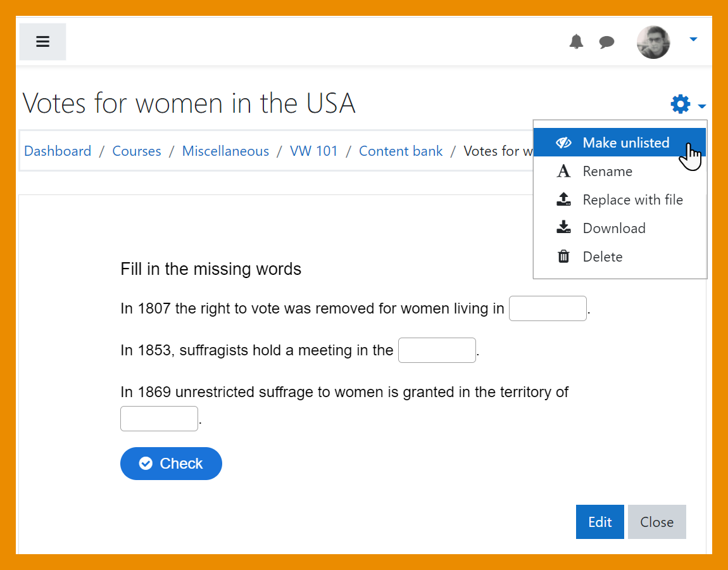Click the Download tray icon
Viewport: 728px width, 570px height.
[563, 228]
